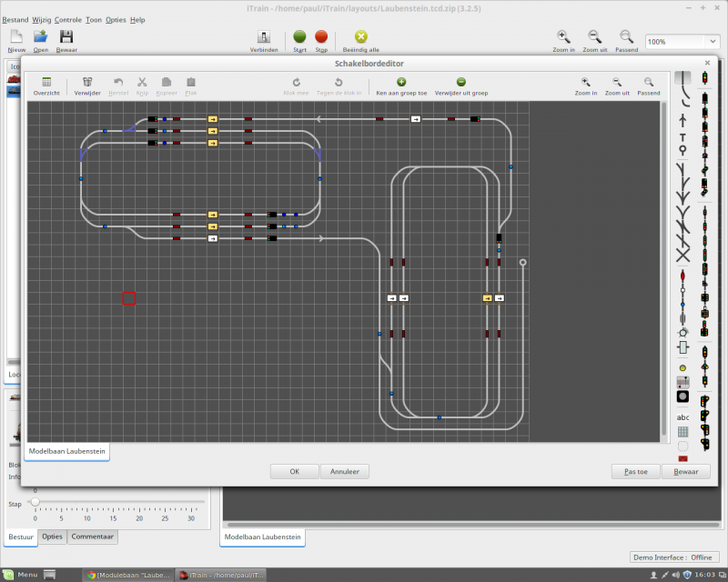
Task: Click Ken aan groep toe green plus icon
Action: point(401,82)
